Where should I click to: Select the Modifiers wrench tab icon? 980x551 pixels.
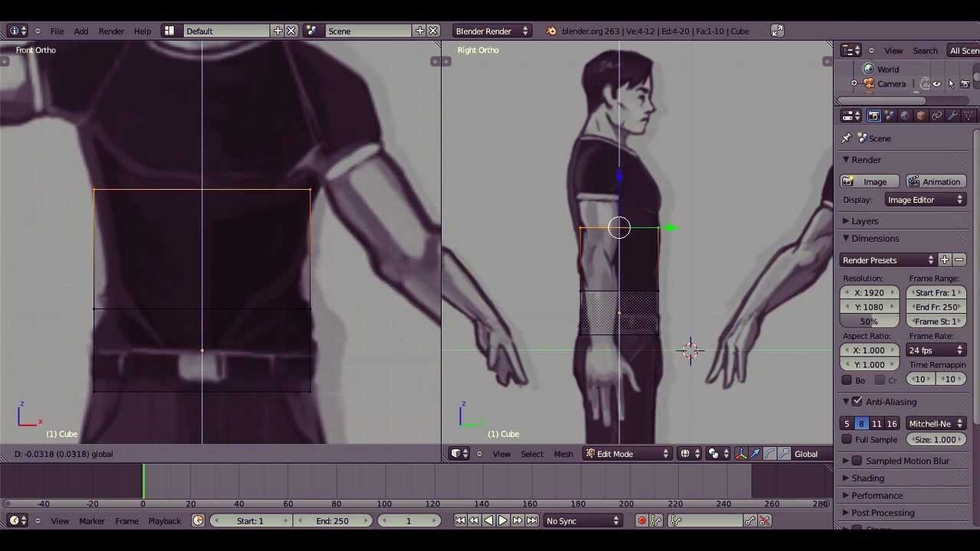(952, 116)
